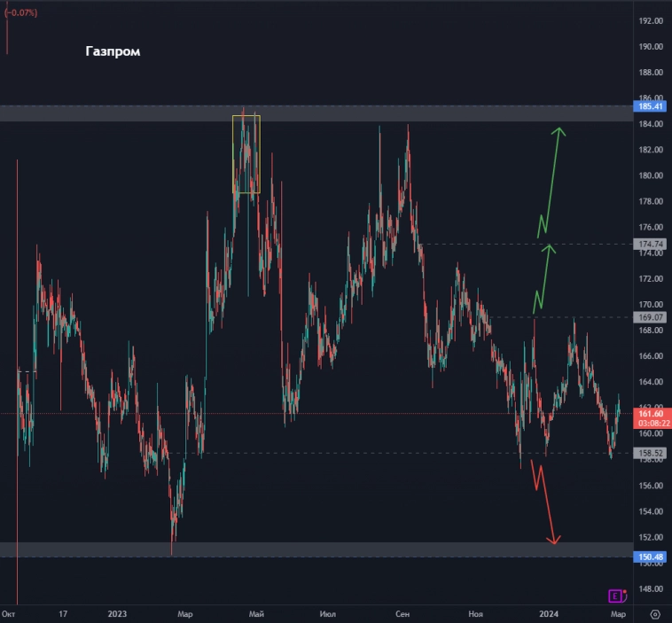
Task: Click the 174.74 price label
Action: [651, 244]
